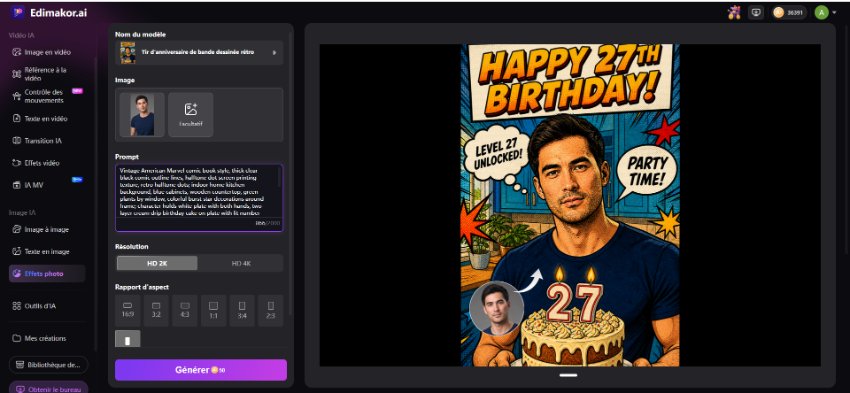Click the Résolution label

(132, 247)
